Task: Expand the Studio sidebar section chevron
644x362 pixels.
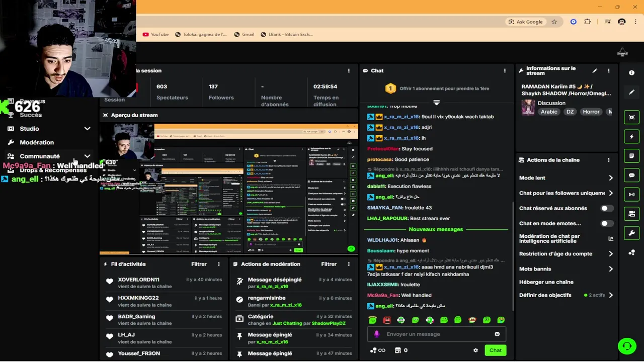Action: point(87,129)
